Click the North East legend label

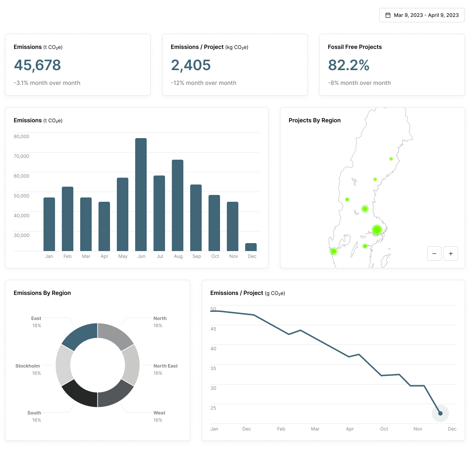165,366
